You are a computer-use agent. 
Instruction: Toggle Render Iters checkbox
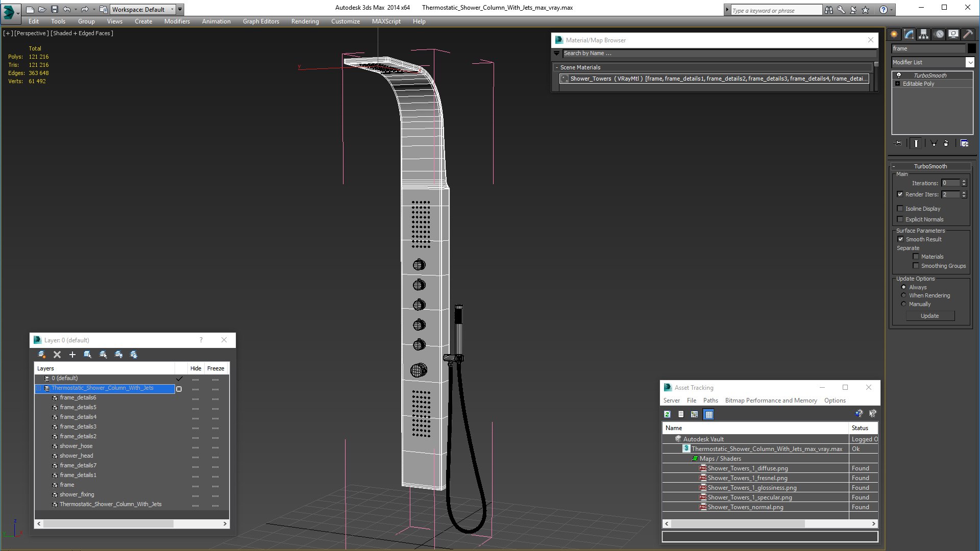tap(900, 194)
